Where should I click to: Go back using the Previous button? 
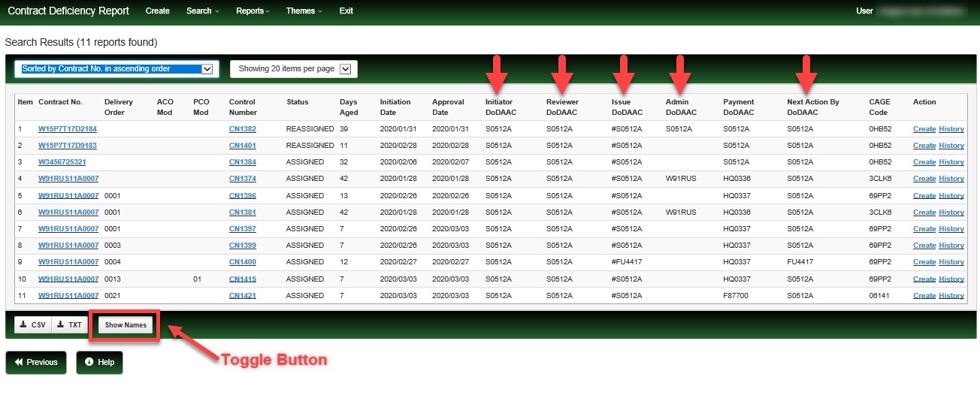pos(36,362)
